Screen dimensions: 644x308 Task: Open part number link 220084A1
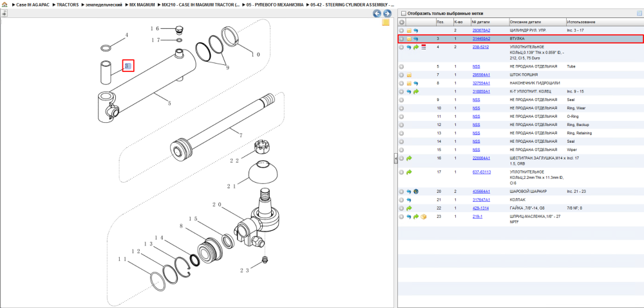[481, 158]
